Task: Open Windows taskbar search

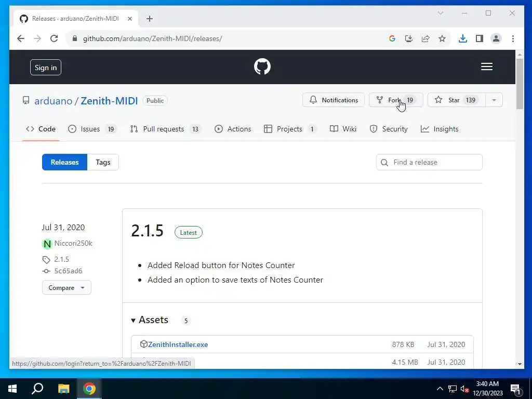Action: click(37, 389)
